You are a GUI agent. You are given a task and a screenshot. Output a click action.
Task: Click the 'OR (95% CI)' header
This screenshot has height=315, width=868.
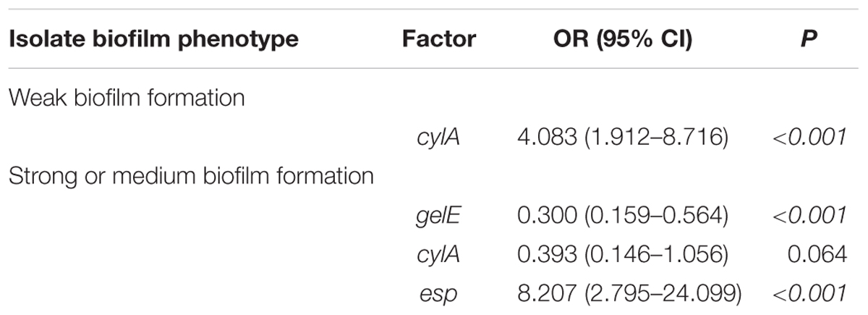tap(620, 39)
